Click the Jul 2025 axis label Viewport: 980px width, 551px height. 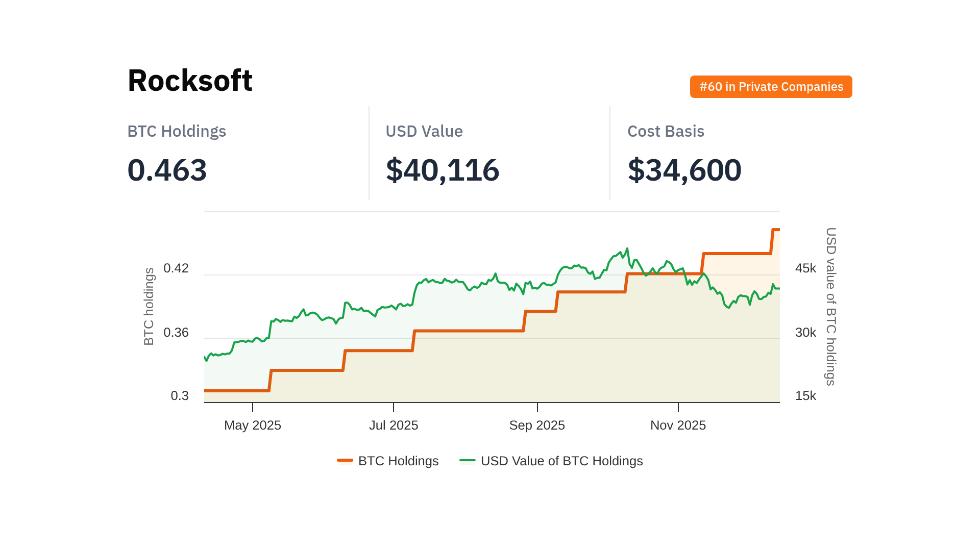click(394, 425)
